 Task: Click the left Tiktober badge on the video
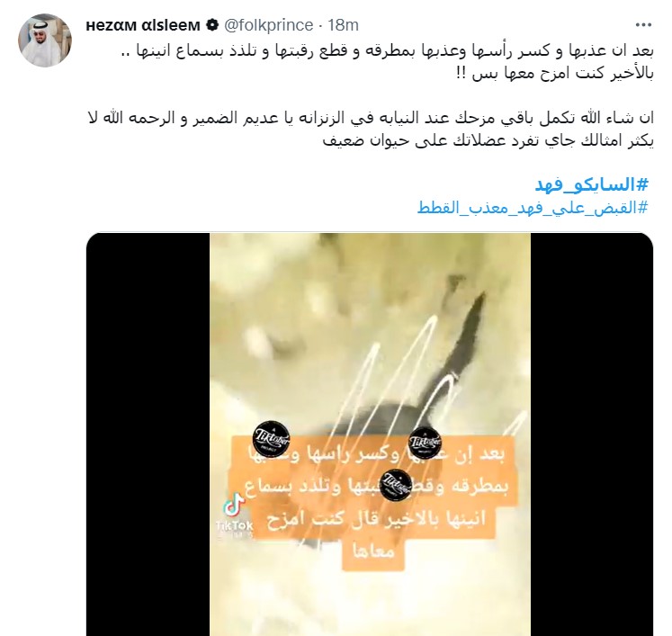tap(271, 438)
